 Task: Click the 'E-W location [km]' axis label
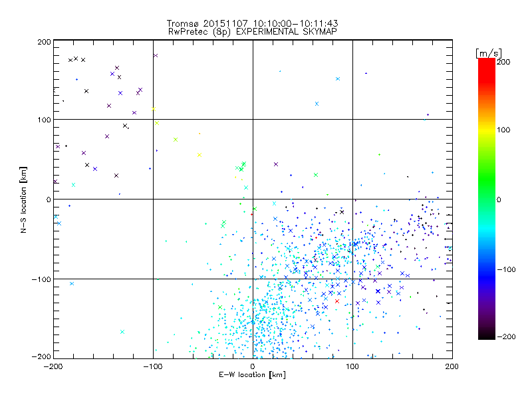point(252,375)
